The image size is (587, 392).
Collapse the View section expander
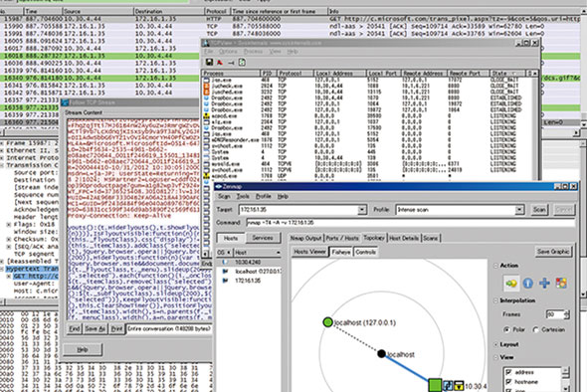(x=495, y=357)
